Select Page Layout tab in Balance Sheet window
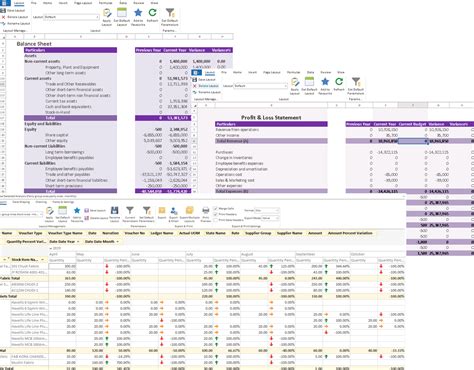 pyautogui.click(x=83, y=3)
